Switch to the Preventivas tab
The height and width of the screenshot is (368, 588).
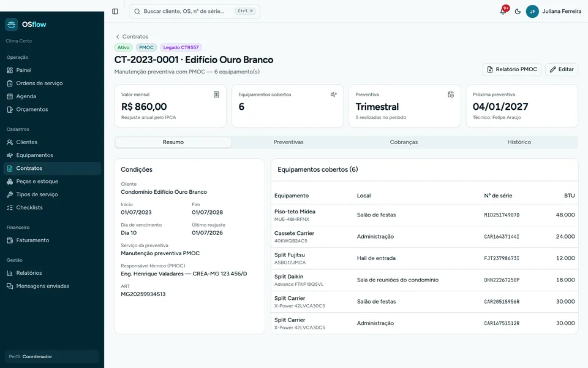coord(288,142)
